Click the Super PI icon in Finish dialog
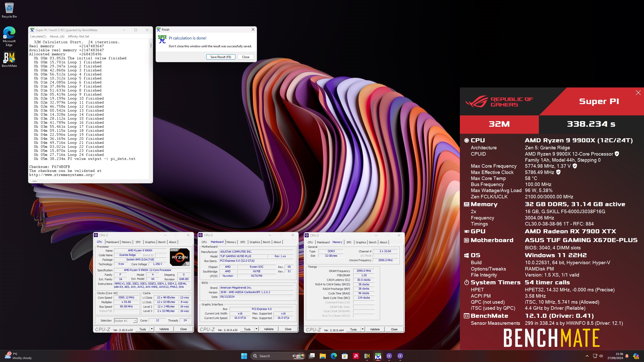The image size is (644, 362). [x=162, y=39]
